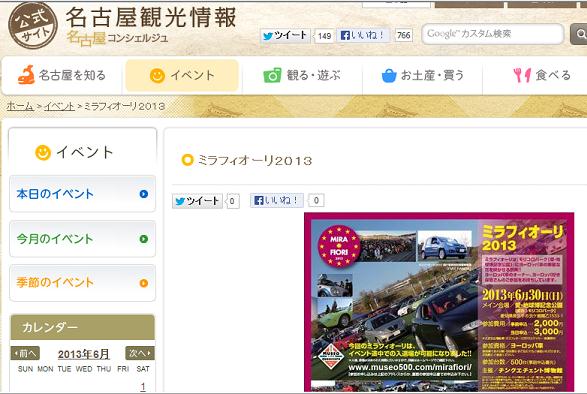587x394 pixels.
Task: Click the blue arrow beside 本日のイベント
Action: 144,194
